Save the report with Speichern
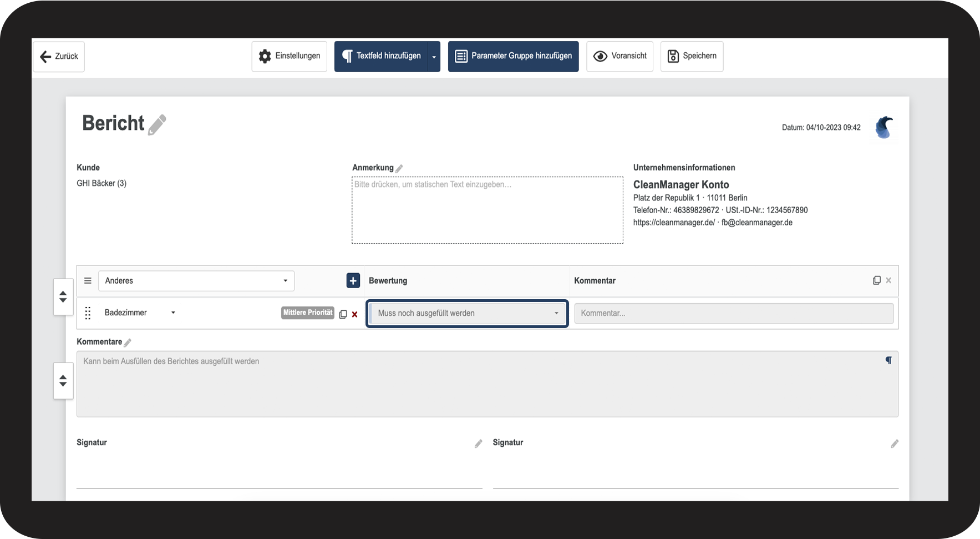 [692, 56]
